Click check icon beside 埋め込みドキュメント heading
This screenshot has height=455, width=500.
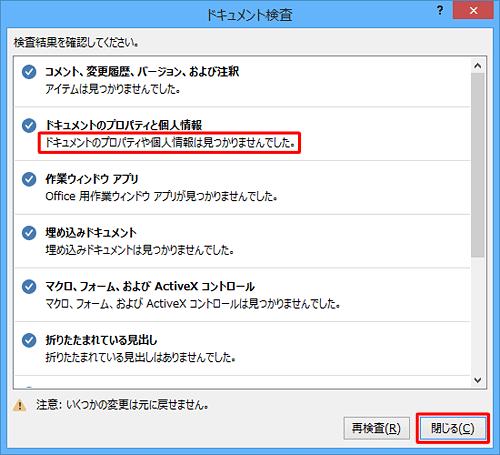(29, 233)
